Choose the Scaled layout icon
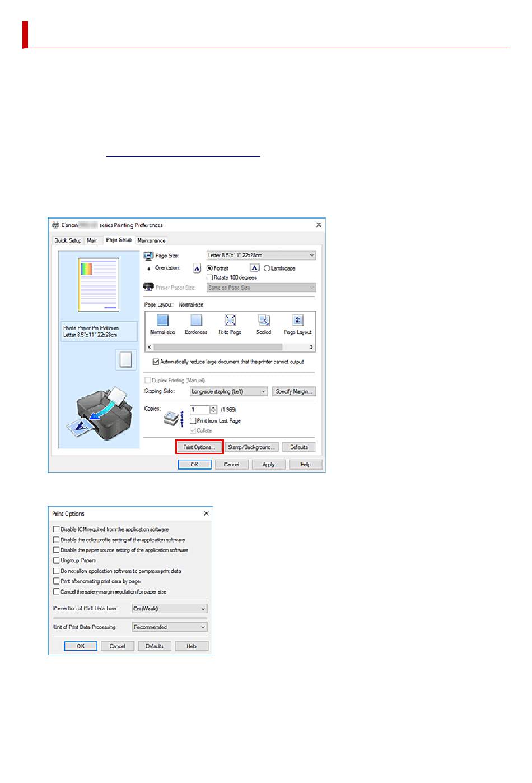This screenshot has height=783, width=532. pyautogui.click(x=264, y=321)
